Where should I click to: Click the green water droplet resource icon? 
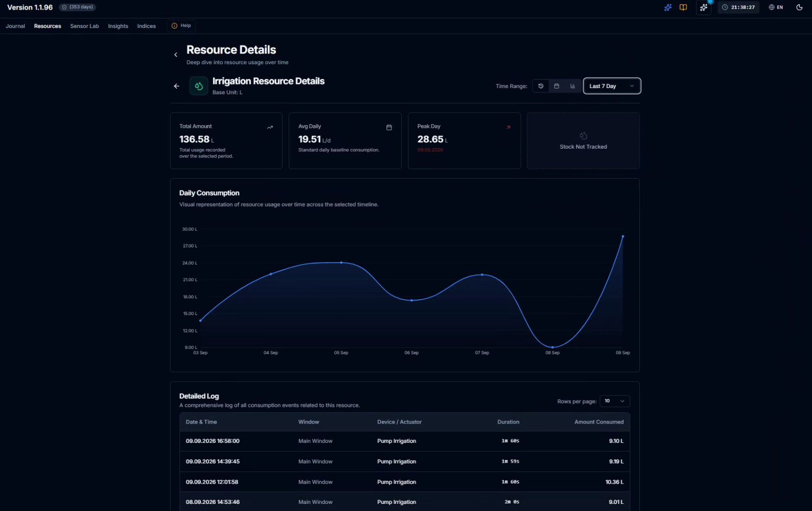point(199,86)
